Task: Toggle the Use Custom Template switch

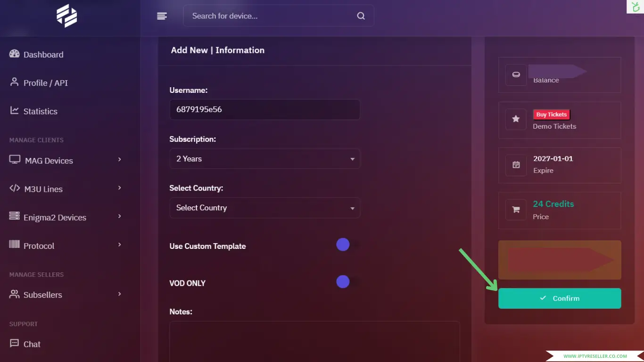Action: click(347, 245)
